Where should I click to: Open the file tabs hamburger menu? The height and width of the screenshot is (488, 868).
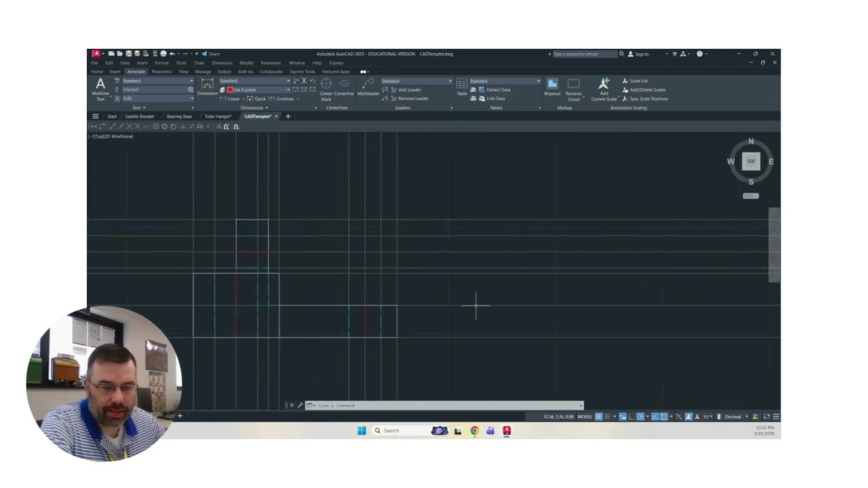95,117
